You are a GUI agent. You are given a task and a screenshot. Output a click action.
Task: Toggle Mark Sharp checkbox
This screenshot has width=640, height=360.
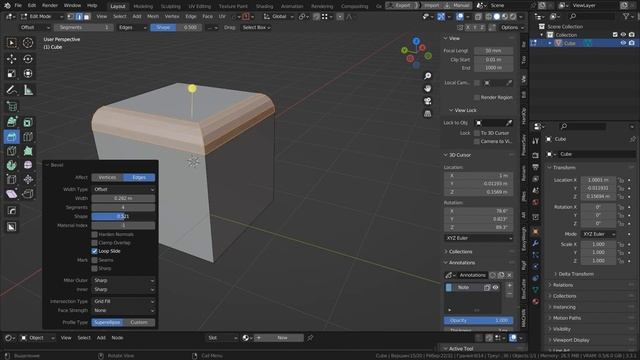pos(95,269)
